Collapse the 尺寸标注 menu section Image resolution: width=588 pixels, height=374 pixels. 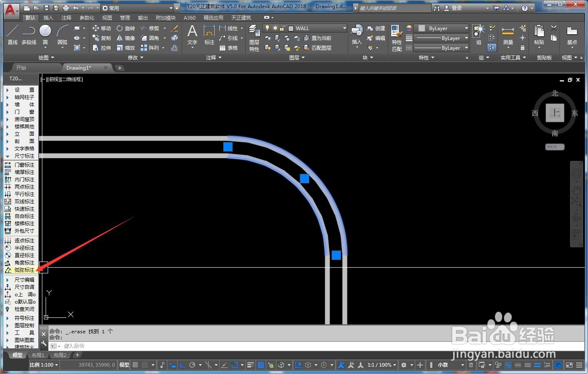[24, 156]
